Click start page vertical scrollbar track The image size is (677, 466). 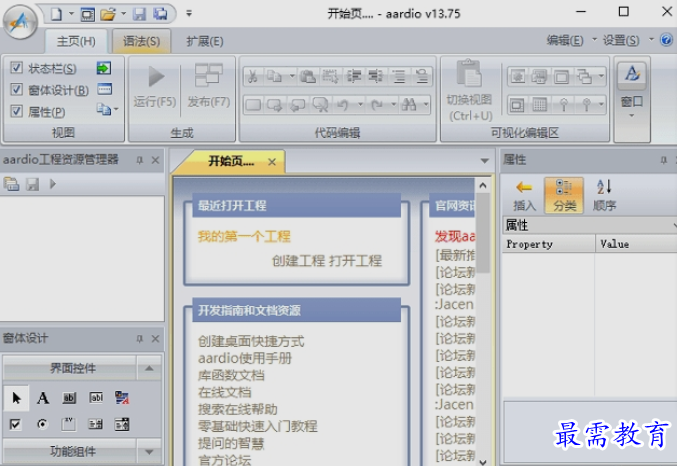point(483,363)
